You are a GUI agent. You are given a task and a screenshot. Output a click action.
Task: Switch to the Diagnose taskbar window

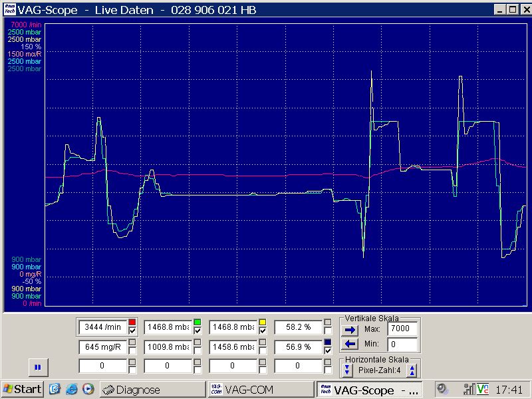click(152, 390)
